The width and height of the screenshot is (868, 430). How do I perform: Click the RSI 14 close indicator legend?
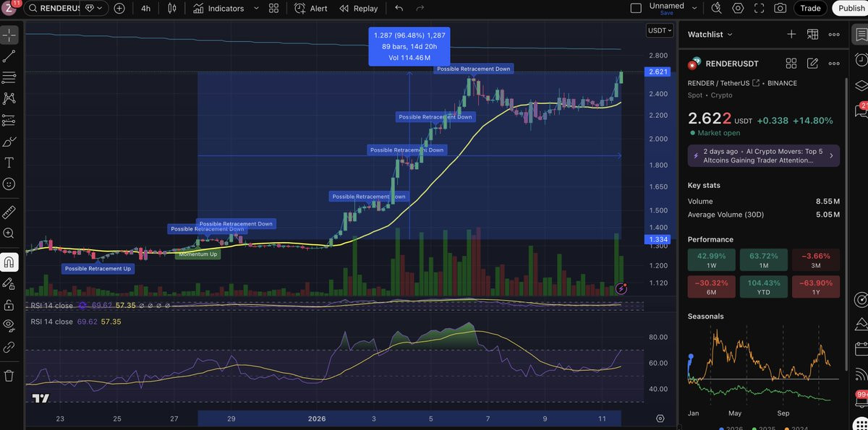click(x=52, y=322)
